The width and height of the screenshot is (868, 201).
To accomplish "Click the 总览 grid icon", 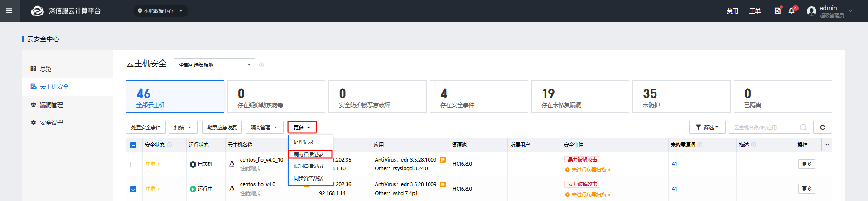I will pyautogui.click(x=33, y=69).
